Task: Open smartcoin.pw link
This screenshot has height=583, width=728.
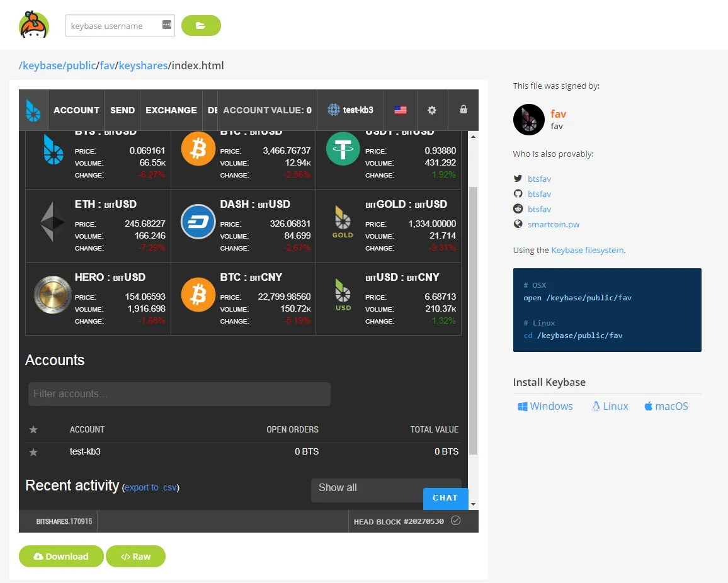Action: [554, 224]
